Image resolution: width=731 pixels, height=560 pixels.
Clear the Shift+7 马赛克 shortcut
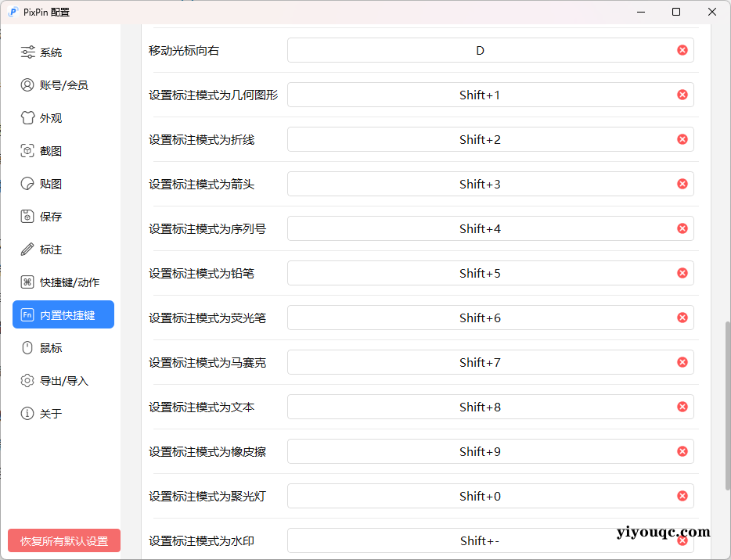click(682, 362)
